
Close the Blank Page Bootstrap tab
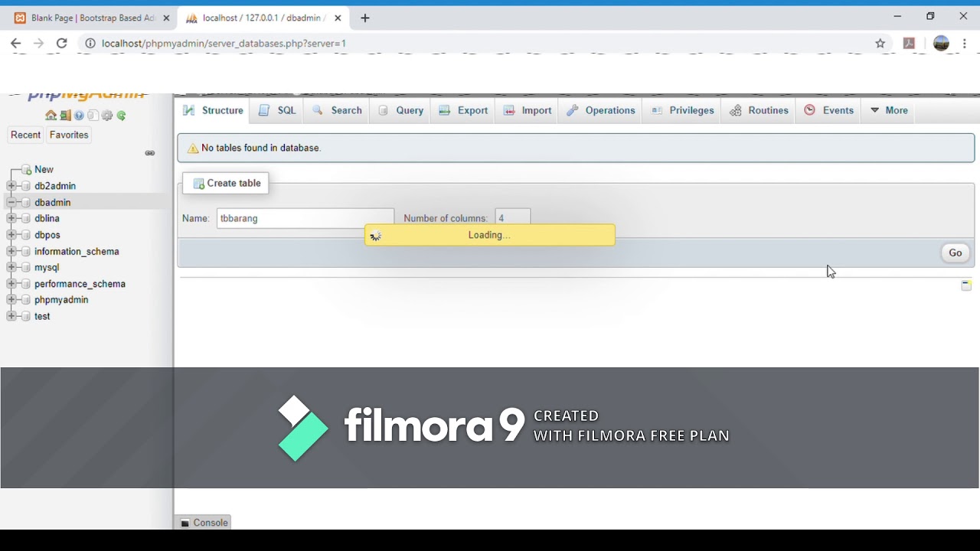pos(166,18)
